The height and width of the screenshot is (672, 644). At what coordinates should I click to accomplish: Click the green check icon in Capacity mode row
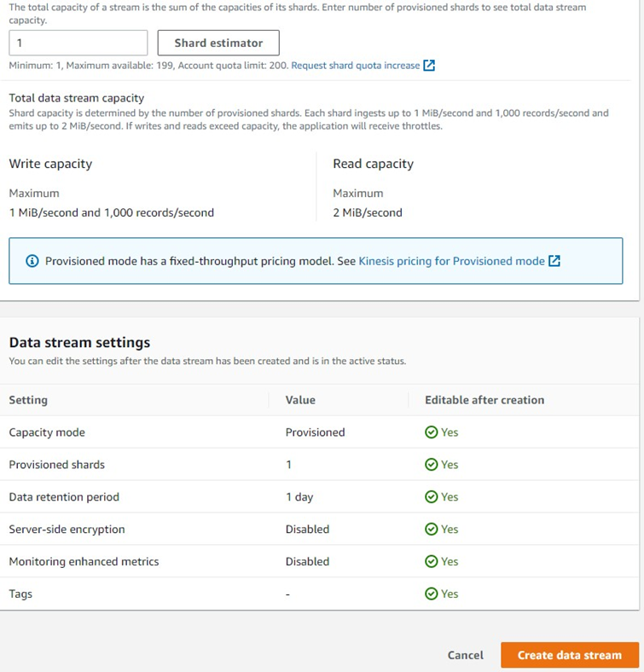point(432,432)
